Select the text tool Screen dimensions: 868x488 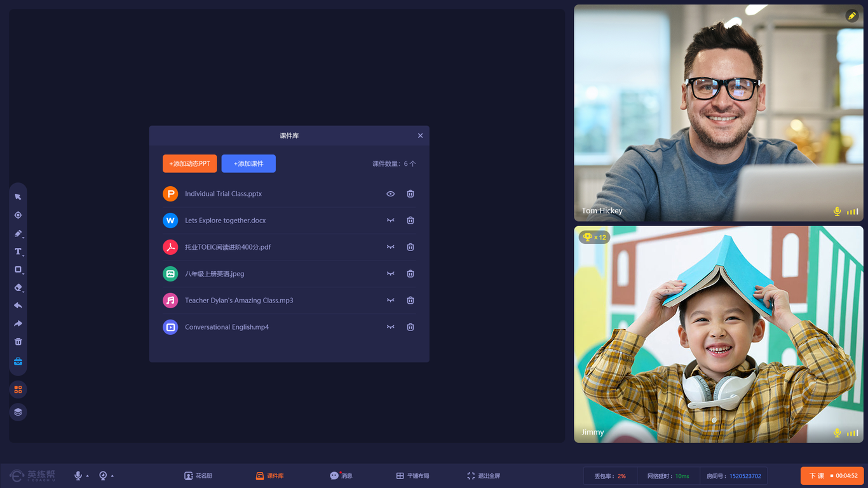click(x=18, y=252)
